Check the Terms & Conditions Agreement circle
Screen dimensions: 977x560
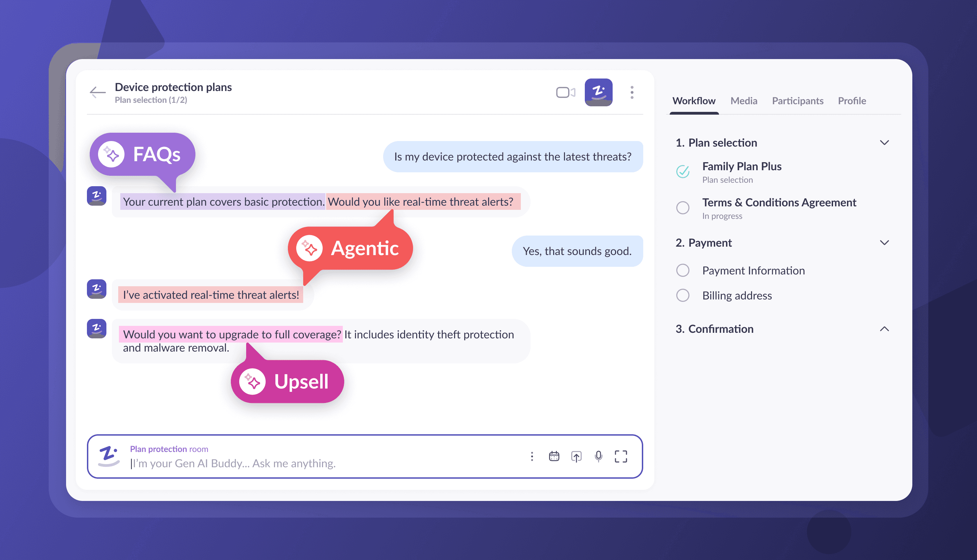tap(683, 208)
